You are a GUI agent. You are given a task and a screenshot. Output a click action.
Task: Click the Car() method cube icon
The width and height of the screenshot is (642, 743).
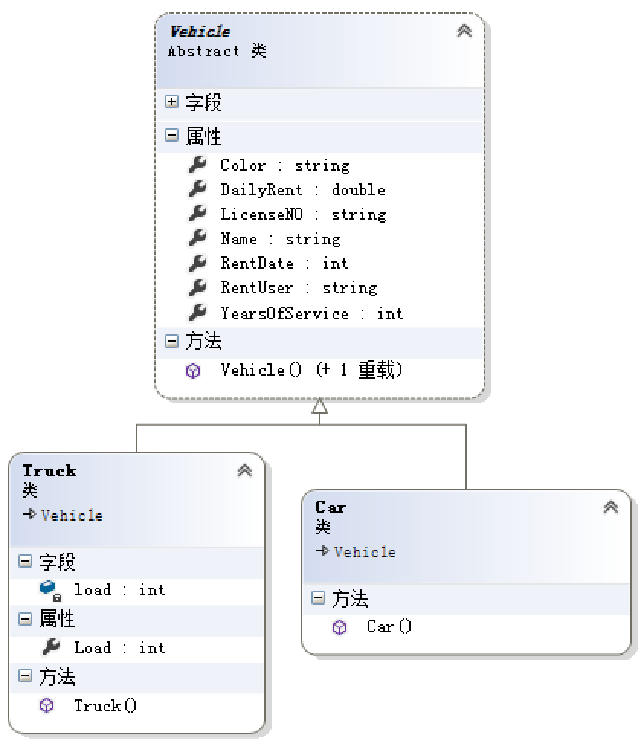tap(340, 627)
